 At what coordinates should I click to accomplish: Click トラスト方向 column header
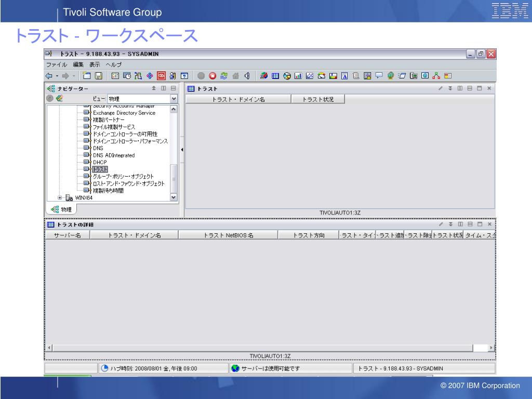[x=309, y=235]
